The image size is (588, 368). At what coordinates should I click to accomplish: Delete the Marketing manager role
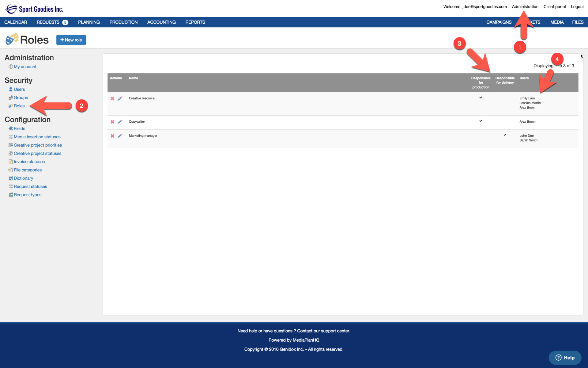[x=112, y=136]
